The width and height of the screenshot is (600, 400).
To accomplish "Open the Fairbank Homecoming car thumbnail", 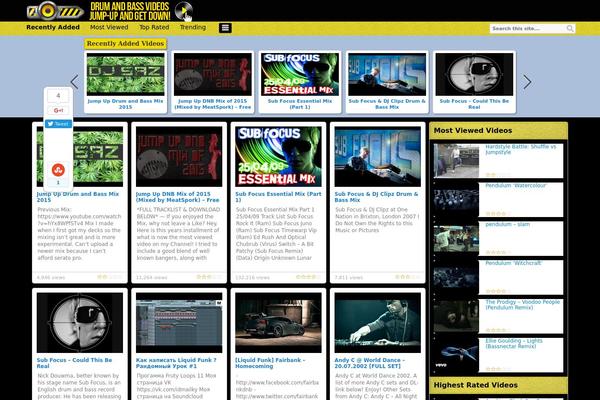I will click(x=278, y=323).
